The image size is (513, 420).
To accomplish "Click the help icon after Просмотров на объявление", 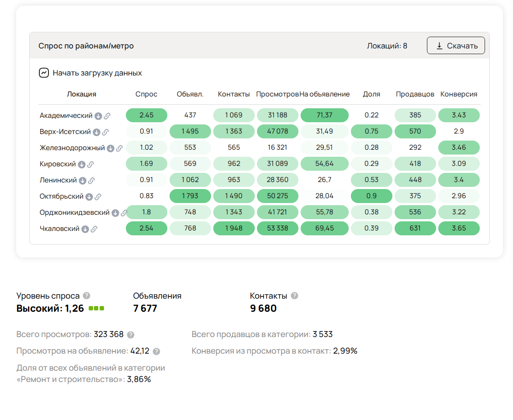I will [x=156, y=351].
